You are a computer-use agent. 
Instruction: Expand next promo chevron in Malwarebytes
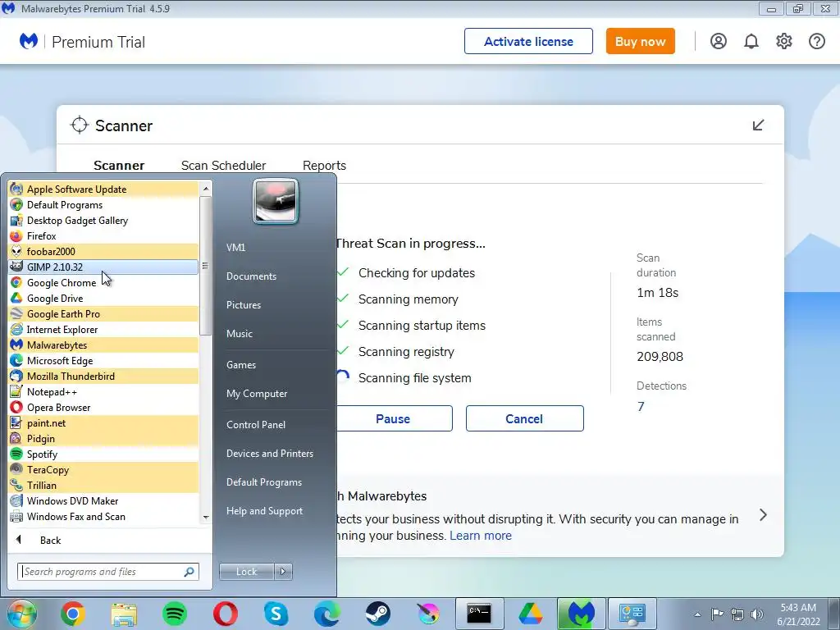pos(763,515)
